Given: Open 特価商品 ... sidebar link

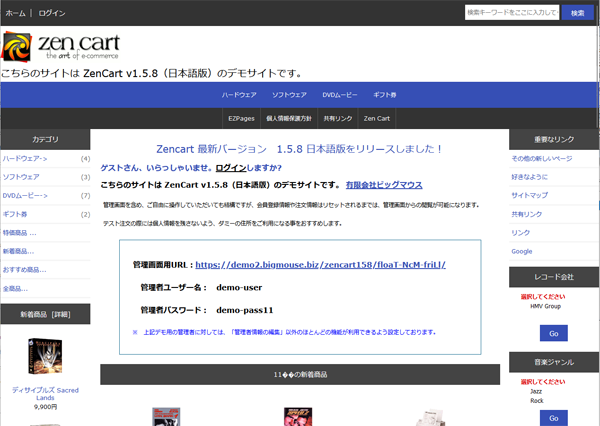Looking at the screenshot, I should click(x=20, y=233).
